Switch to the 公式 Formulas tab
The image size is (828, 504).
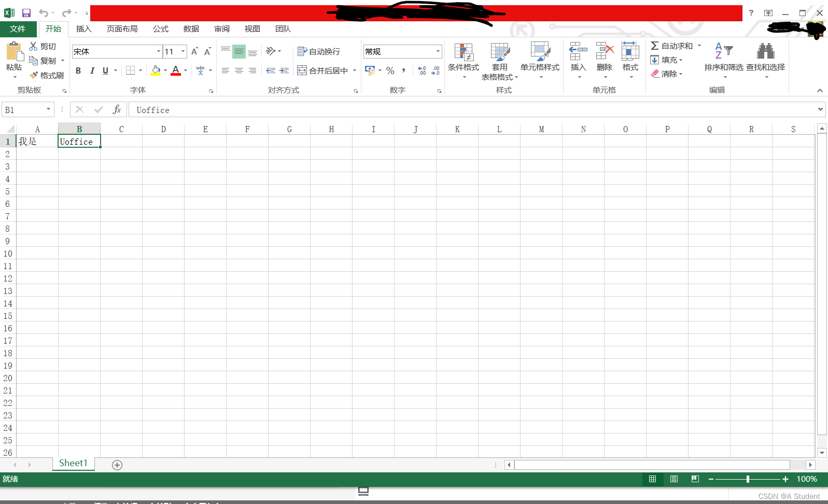coord(161,29)
